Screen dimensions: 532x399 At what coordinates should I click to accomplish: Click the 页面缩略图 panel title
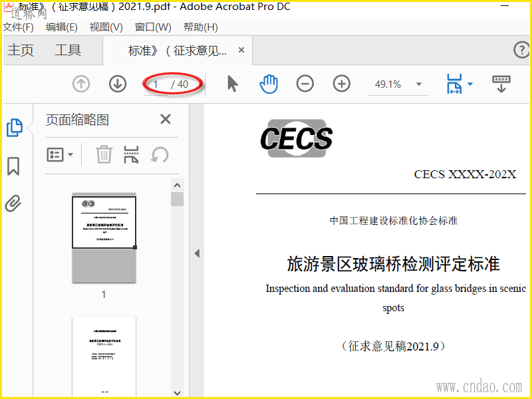pos(77,120)
